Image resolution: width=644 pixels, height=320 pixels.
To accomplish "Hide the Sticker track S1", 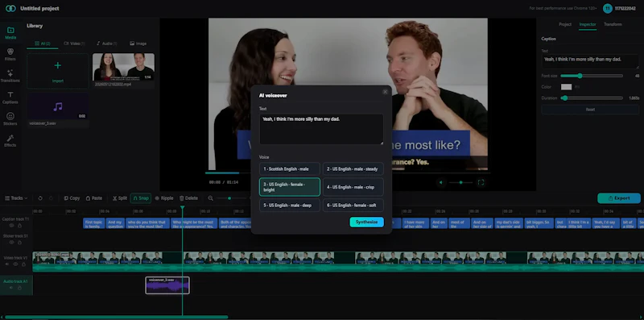I will pyautogui.click(x=11, y=243).
